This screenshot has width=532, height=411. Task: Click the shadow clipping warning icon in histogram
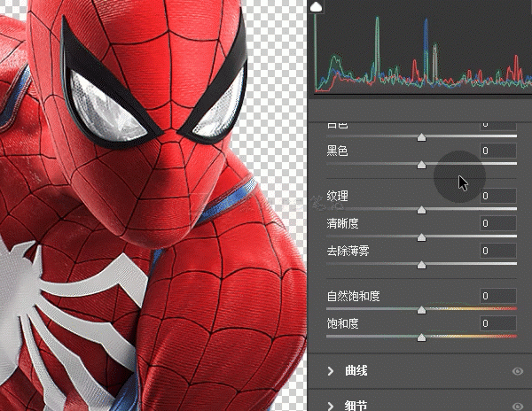[x=316, y=7]
